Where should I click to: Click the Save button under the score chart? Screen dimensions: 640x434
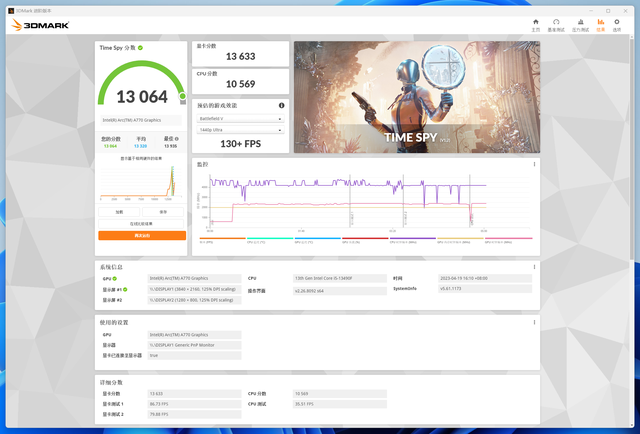point(165,212)
